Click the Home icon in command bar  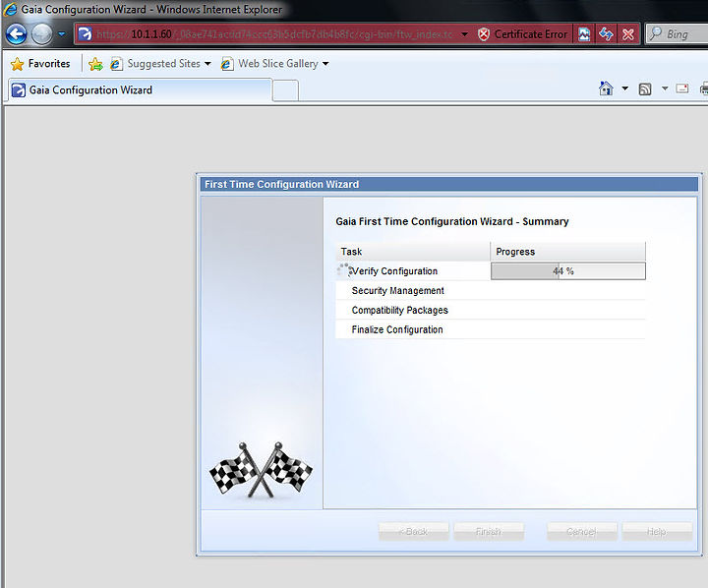coord(606,88)
